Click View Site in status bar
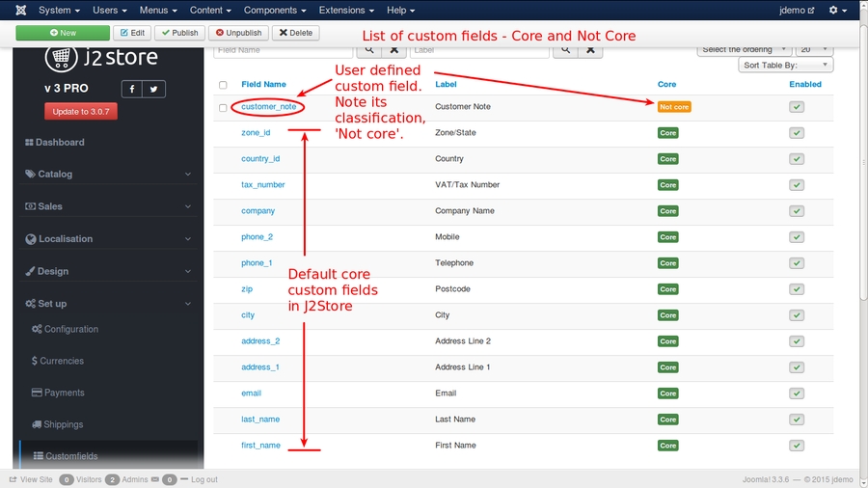This screenshot has height=488, width=868. point(31,479)
